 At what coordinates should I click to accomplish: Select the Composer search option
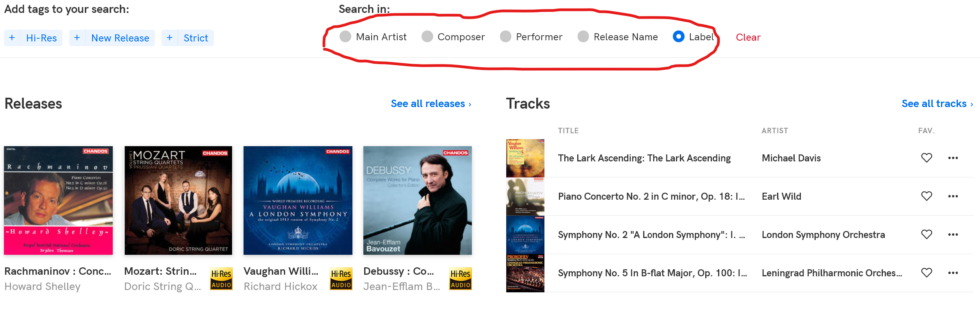point(427,37)
